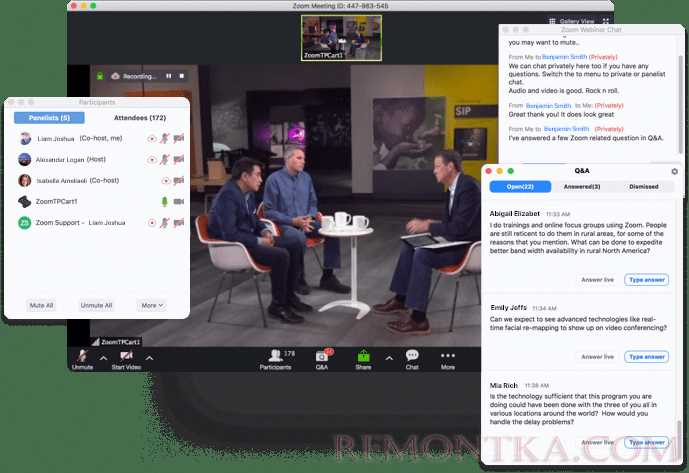This screenshot has height=473, width=689.
Task: Open the Participants panel from toolbar
Action: (x=276, y=360)
